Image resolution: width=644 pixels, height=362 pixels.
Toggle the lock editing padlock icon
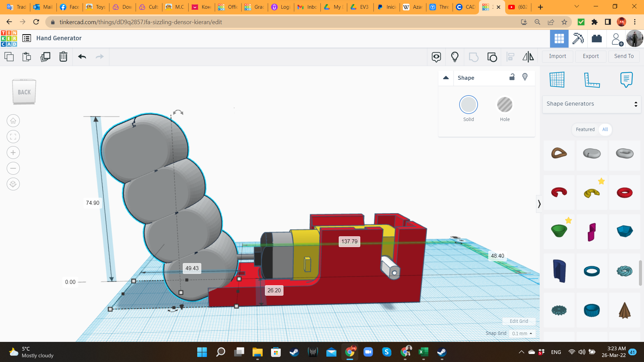(x=512, y=77)
